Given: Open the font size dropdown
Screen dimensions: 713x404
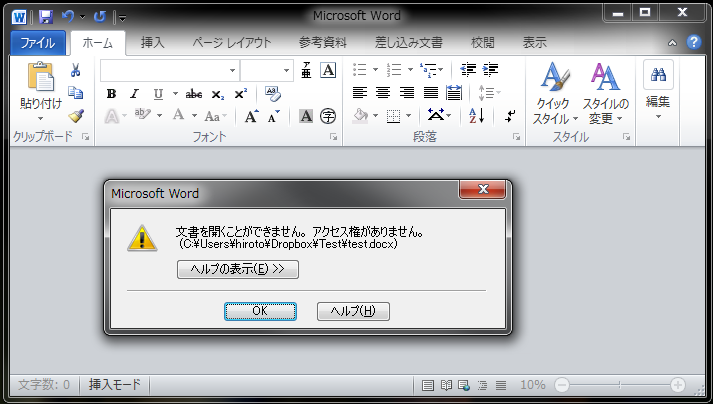Looking at the screenshot, I should click(286, 71).
